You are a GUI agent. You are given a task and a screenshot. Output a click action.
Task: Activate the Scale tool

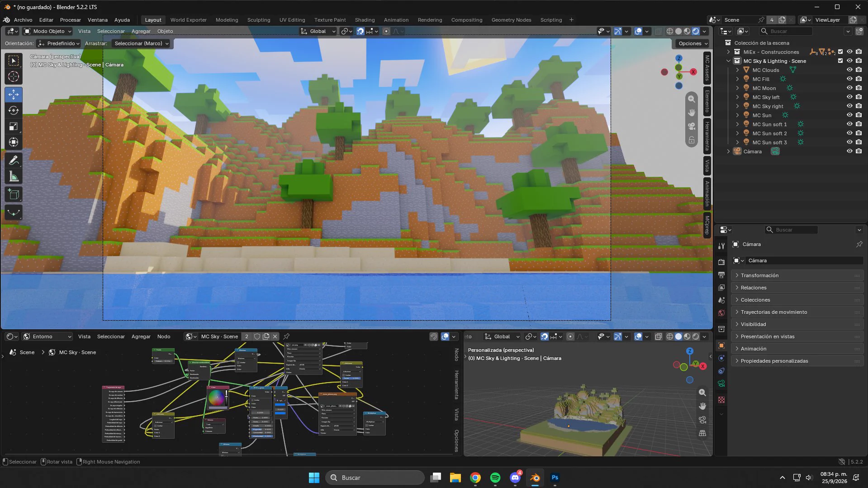pos(14,127)
